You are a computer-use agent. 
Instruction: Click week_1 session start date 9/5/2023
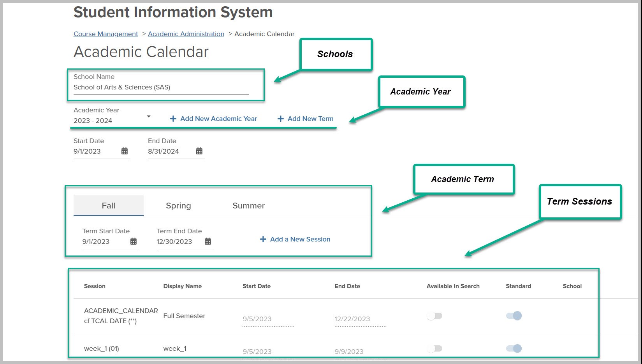[x=268, y=352]
